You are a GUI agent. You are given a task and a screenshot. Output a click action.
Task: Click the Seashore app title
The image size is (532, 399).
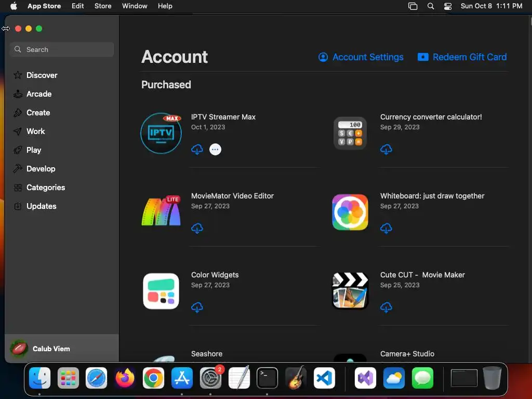207,354
